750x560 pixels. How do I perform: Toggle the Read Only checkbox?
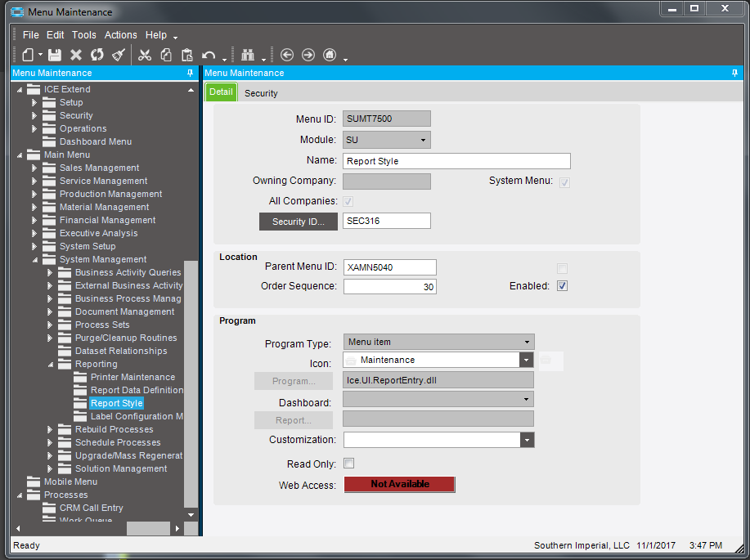(x=348, y=464)
